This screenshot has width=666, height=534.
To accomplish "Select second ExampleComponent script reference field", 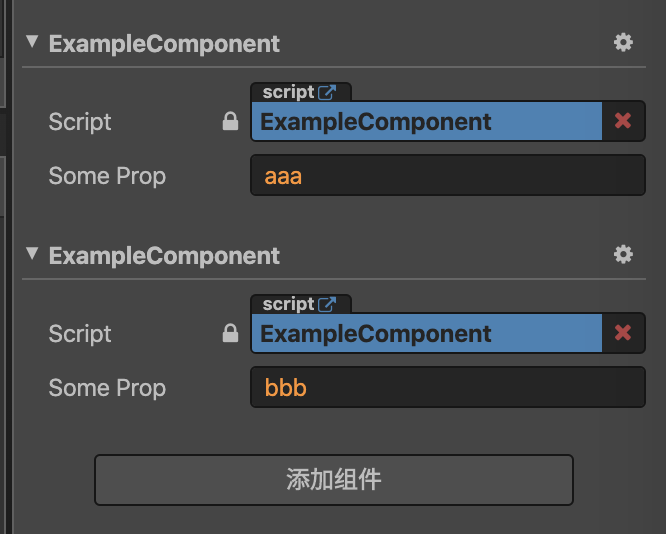I will pyautogui.click(x=426, y=334).
